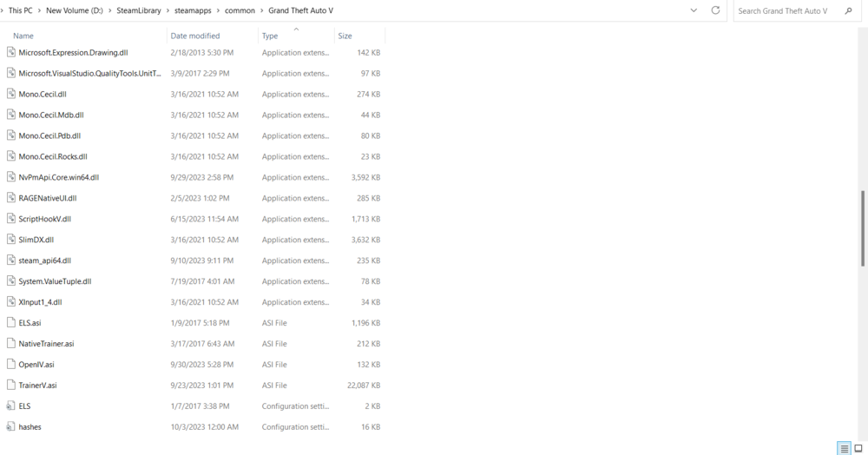Click the 22,087 KB size value

coord(364,385)
